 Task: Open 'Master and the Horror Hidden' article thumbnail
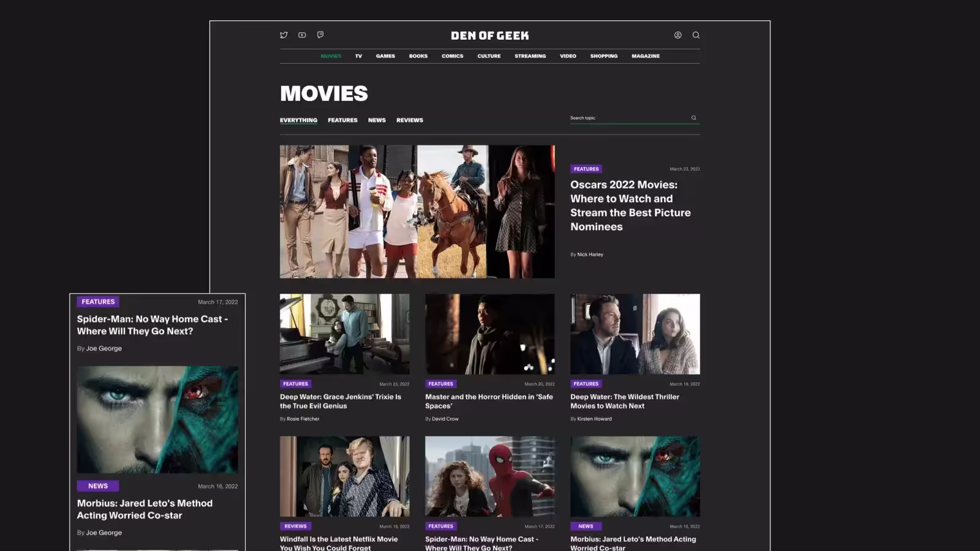pos(489,334)
